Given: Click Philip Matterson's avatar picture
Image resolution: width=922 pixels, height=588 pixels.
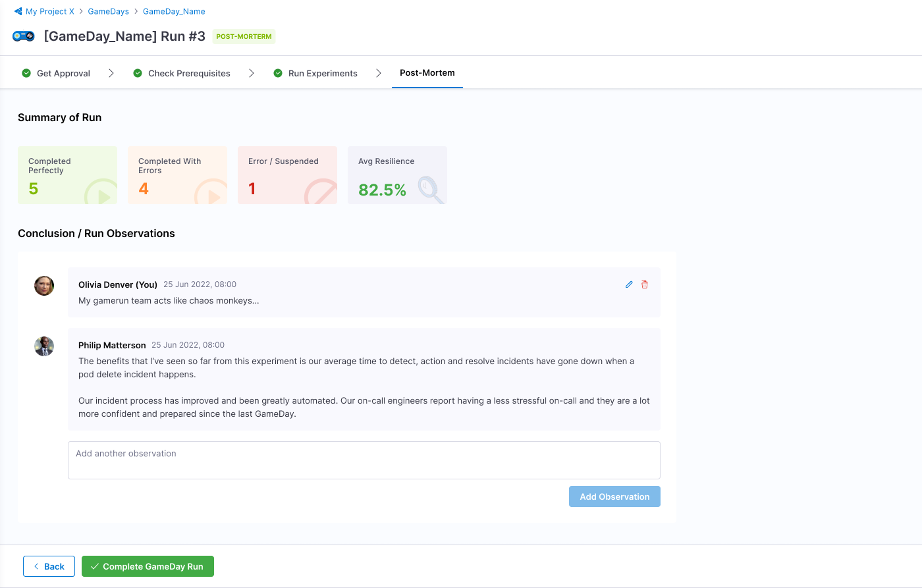Looking at the screenshot, I should [44, 346].
